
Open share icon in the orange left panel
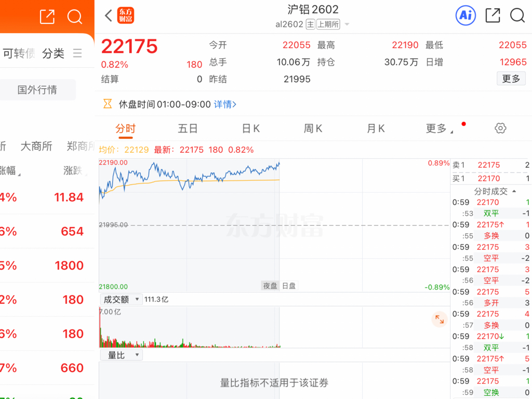47,17
